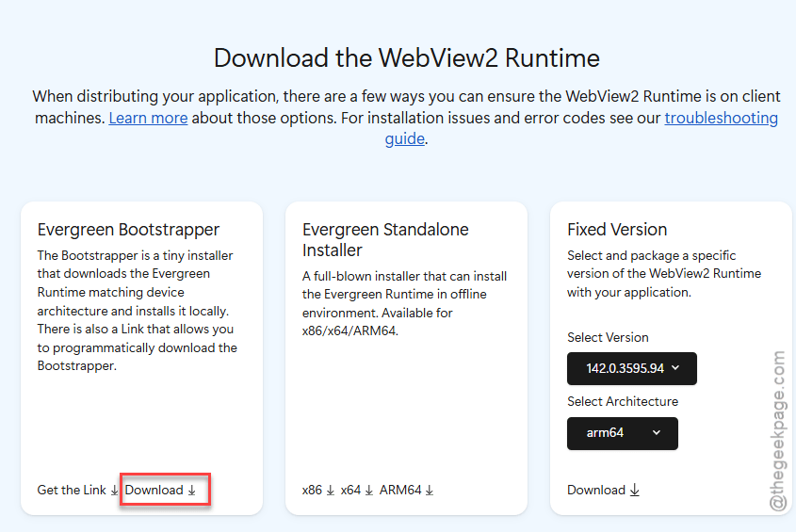The width and height of the screenshot is (796, 532).
Task: Click the download arrow icon after x64
Action: click(x=369, y=491)
